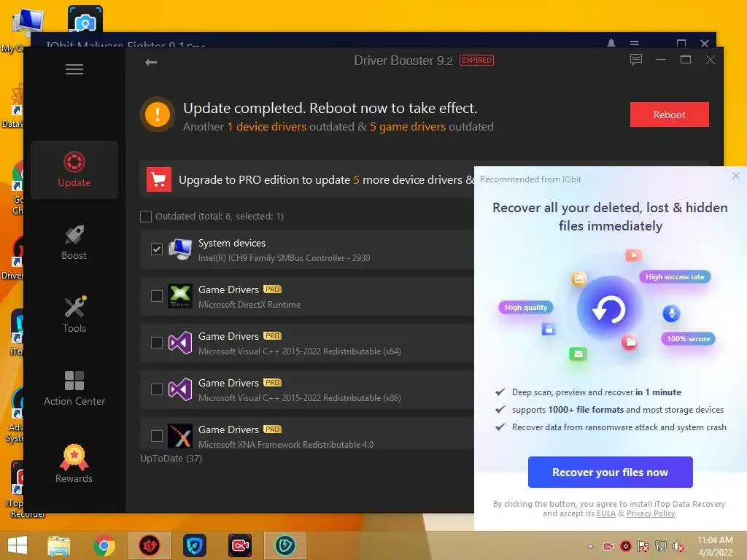Viewport: 747px width, 560px height.
Task: Open the teal shield taskbar app
Action: click(x=285, y=545)
